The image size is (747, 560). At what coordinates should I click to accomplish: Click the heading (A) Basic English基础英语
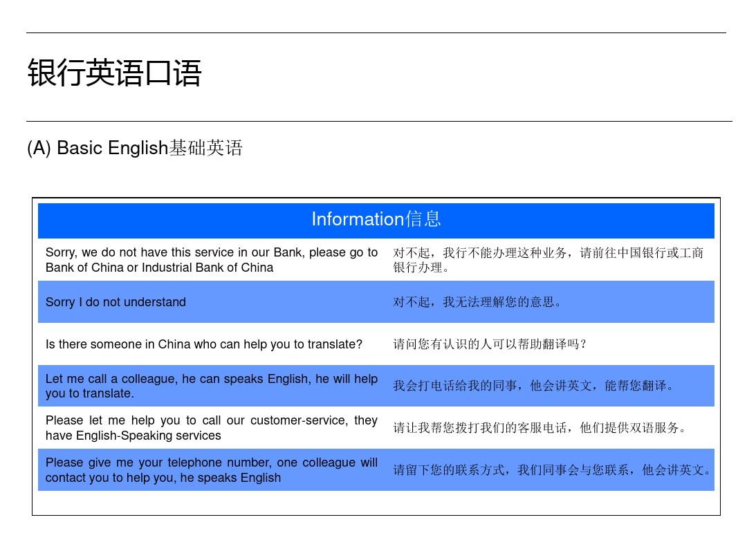135,148
